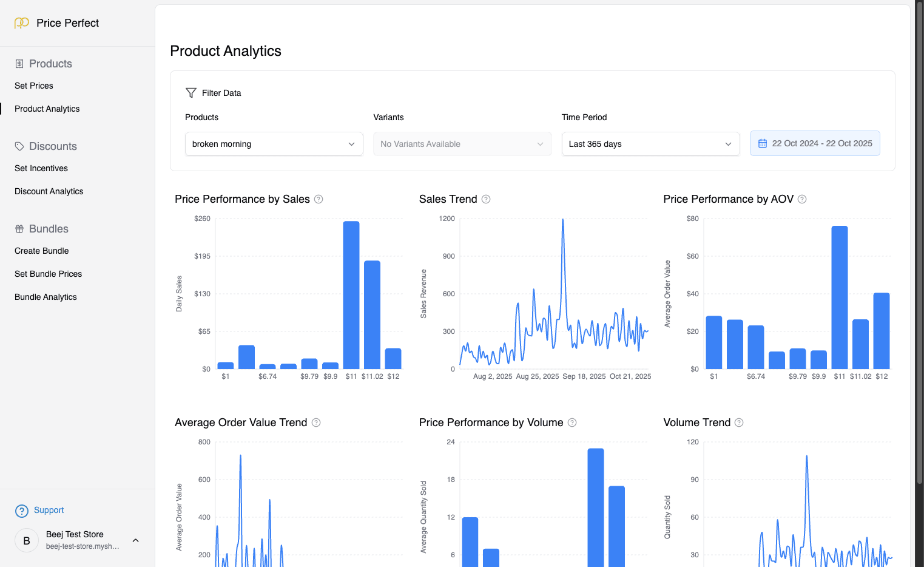The image size is (924, 567).
Task: Click the 22 Oct 2024 date range button
Action: (815, 143)
